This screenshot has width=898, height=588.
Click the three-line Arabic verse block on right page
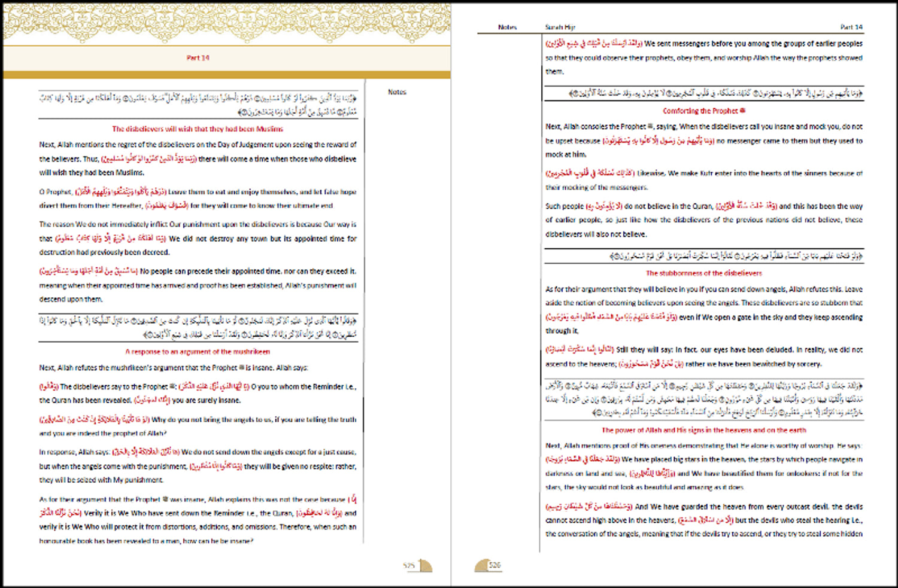click(x=703, y=399)
